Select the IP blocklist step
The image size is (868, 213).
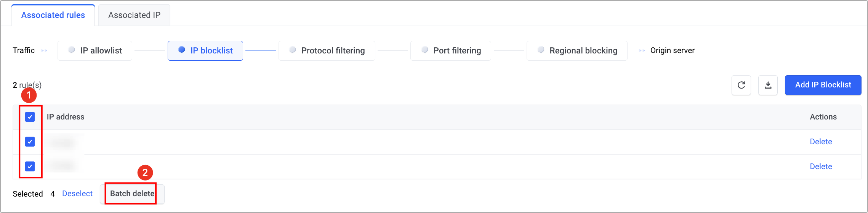205,51
